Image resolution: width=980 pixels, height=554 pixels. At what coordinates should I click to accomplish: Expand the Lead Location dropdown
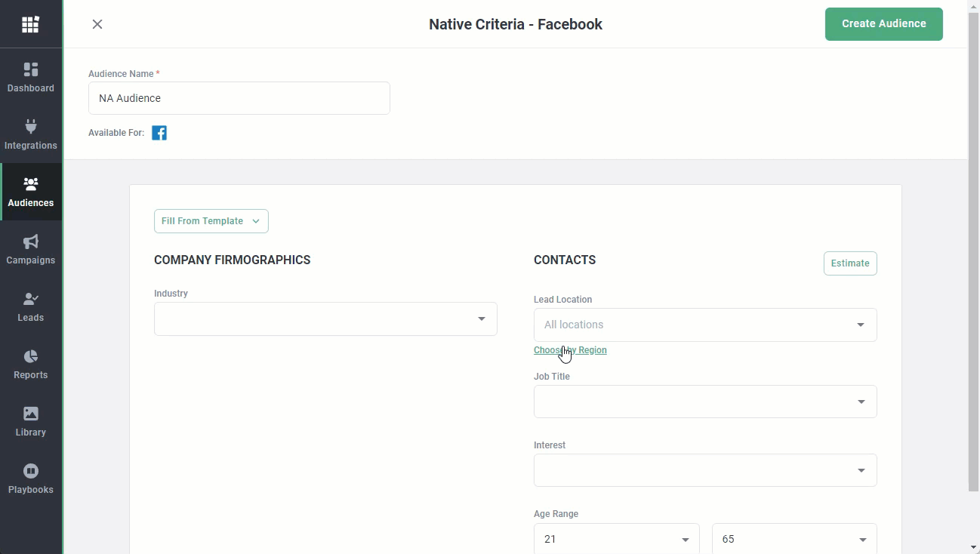tap(704, 325)
